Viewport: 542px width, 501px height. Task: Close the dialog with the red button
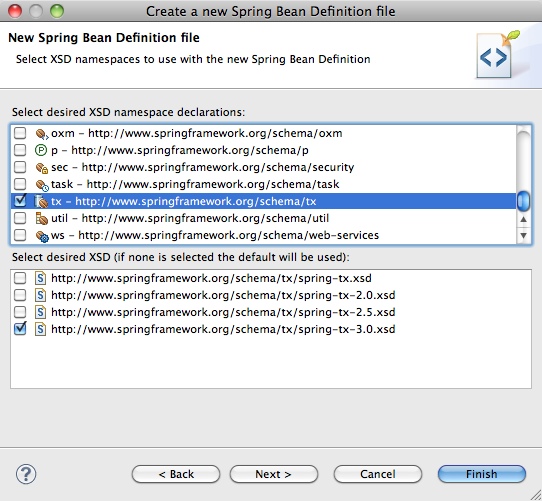[15, 11]
